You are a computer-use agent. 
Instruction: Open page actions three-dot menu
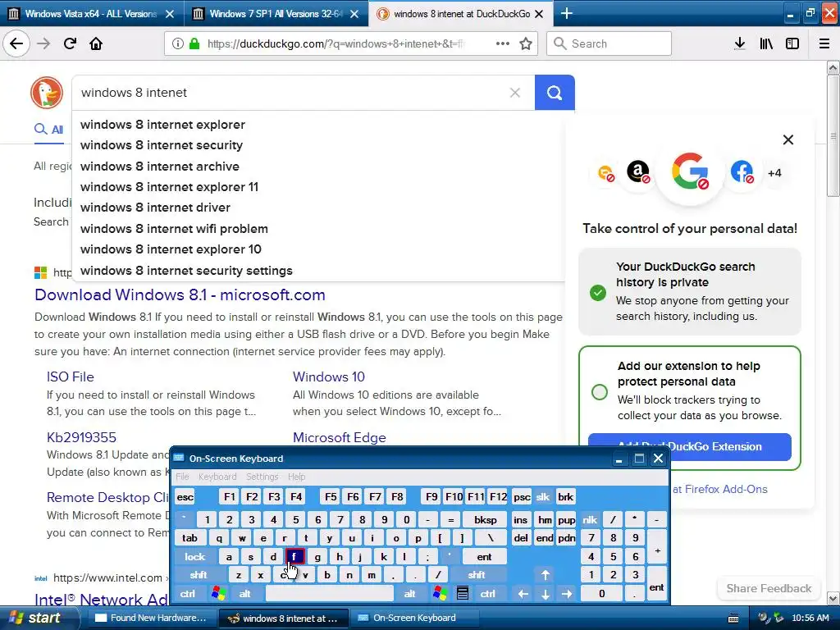click(503, 43)
